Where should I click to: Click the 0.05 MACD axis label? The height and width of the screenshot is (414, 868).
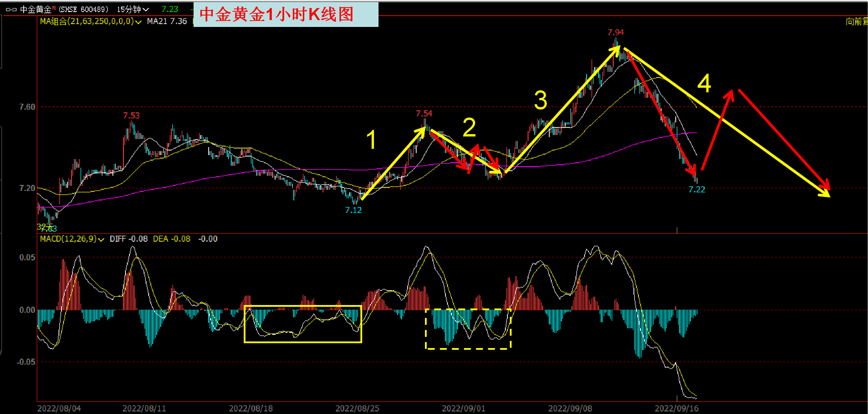click(x=27, y=258)
